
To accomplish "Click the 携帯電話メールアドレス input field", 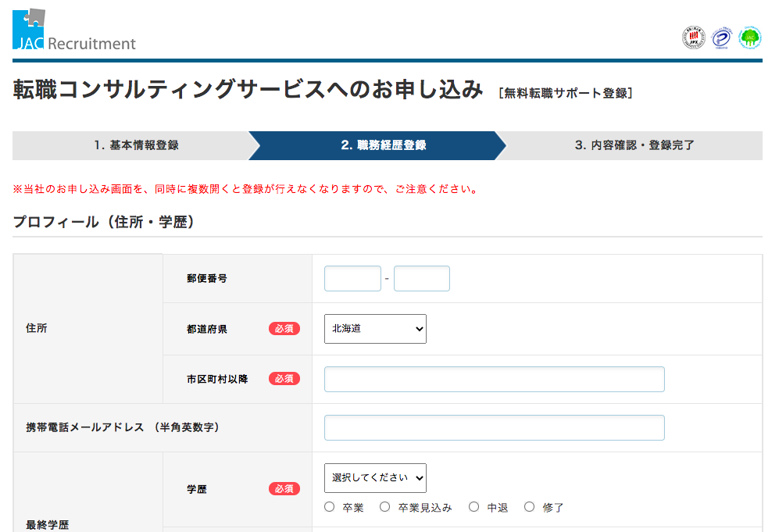I will [x=495, y=427].
